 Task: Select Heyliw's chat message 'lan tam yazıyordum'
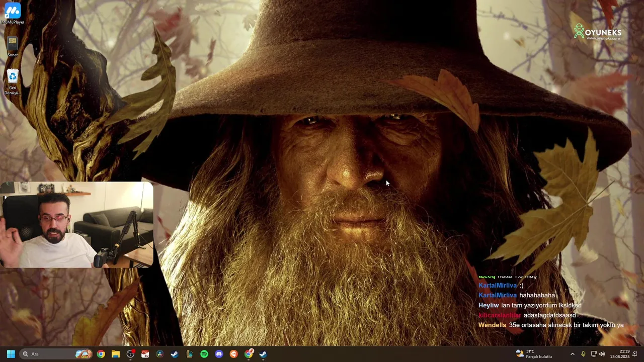[530, 305]
